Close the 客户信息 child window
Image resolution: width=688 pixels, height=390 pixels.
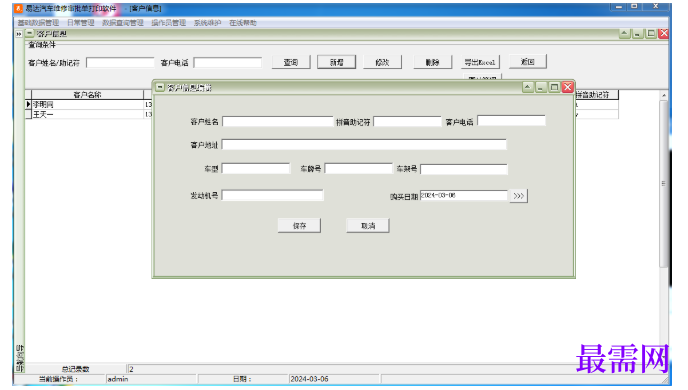pos(664,33)
